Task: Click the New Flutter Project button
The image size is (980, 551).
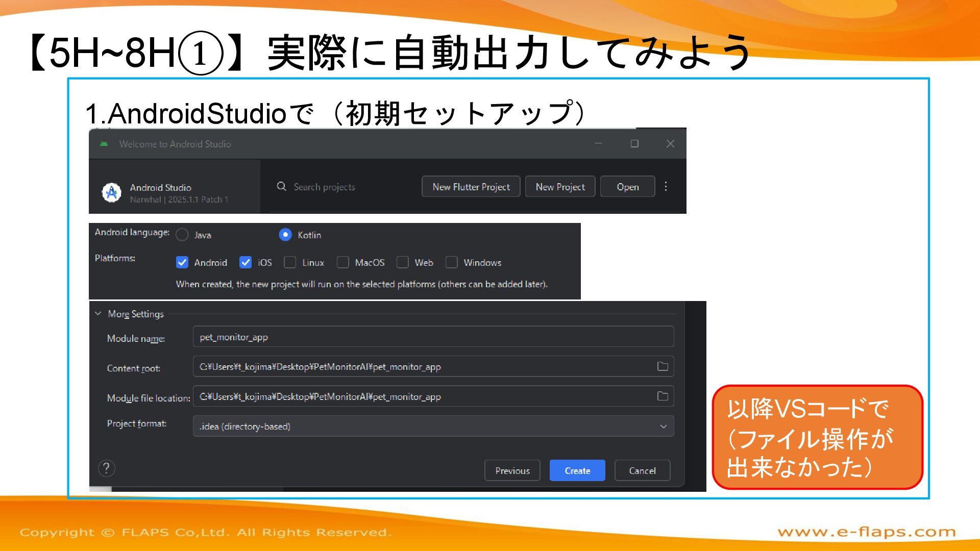Action: click(471, 187)
